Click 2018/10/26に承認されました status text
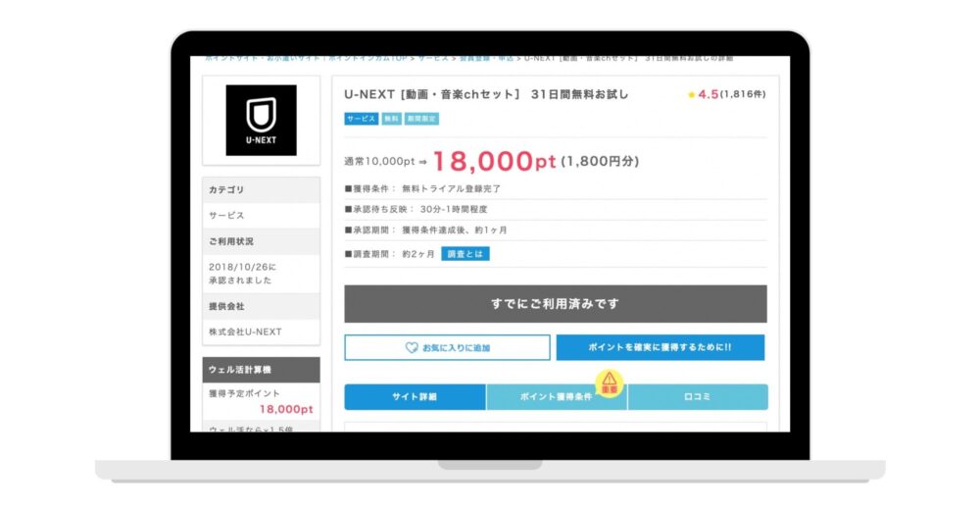 click(x=242, y=274)
